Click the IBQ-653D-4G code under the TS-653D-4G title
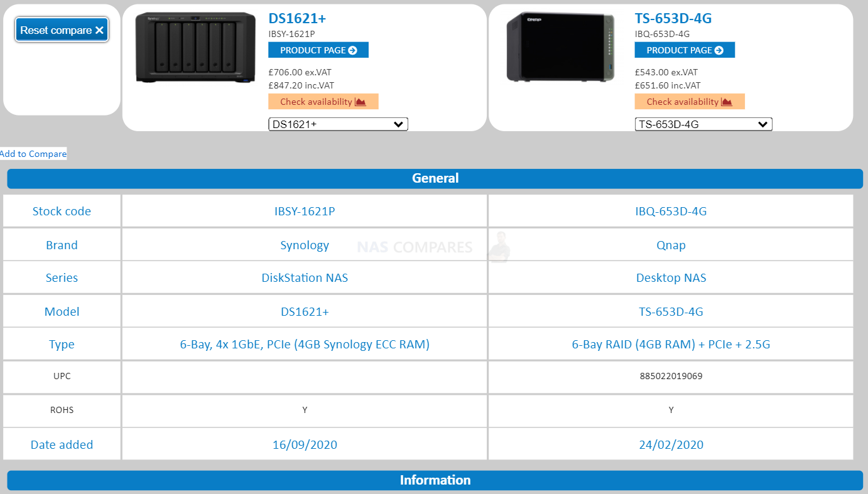 [x=663, y=34]
